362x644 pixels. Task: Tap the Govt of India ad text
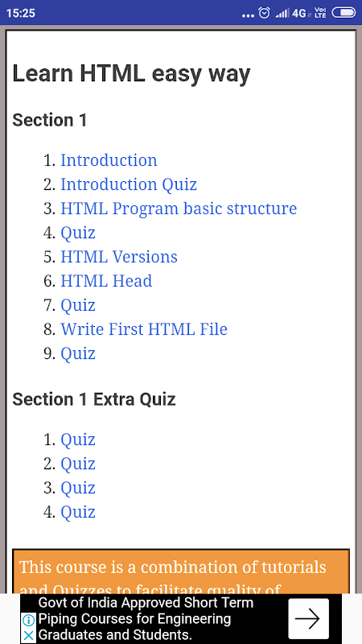[x=146, y=618]
